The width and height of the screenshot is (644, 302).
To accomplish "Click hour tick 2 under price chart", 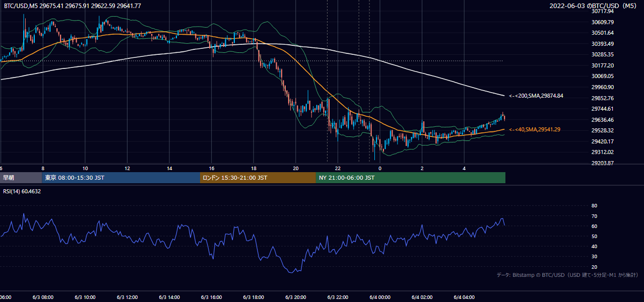I will [422, 168].
